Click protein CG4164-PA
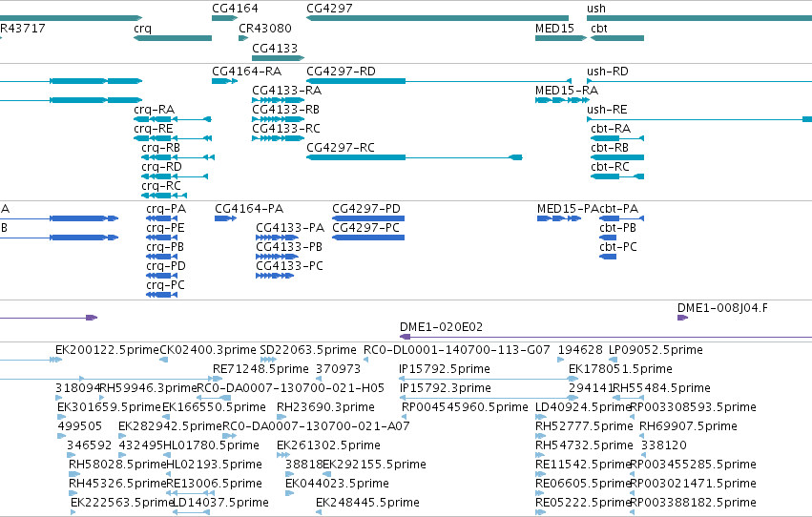 tap(249, 209)
